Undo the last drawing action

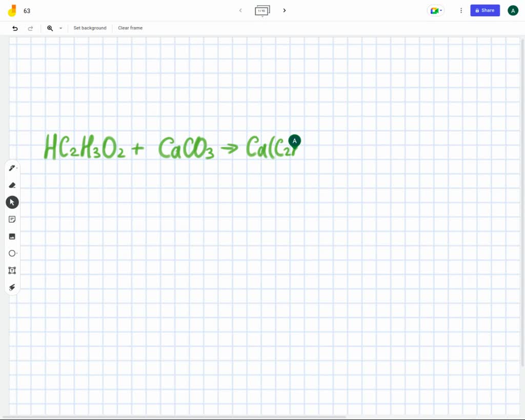(15, 28)
